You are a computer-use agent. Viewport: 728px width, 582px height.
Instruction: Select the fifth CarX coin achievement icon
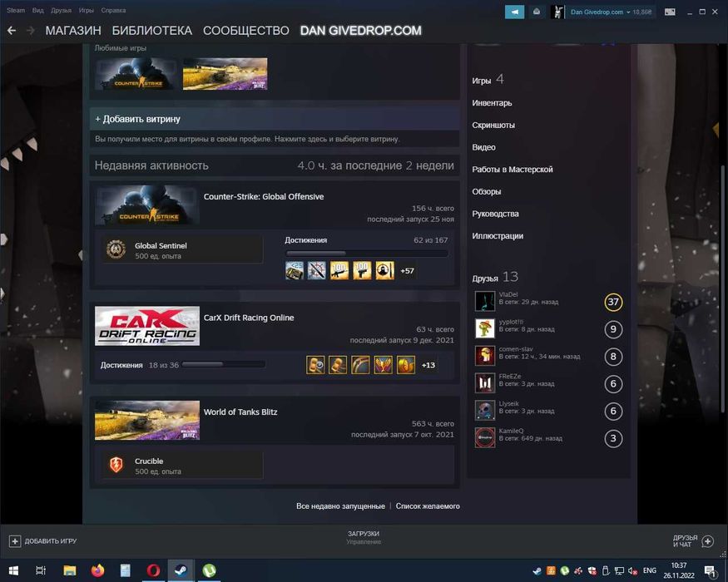[x=406, y=365]
